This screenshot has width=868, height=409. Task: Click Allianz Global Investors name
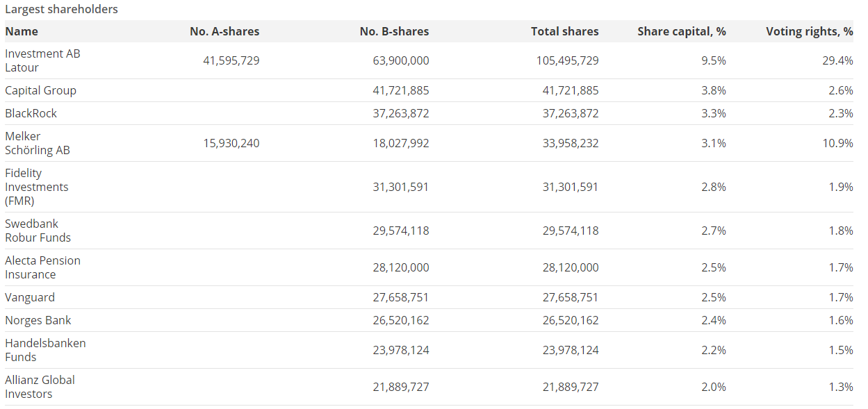coord(40,387)
